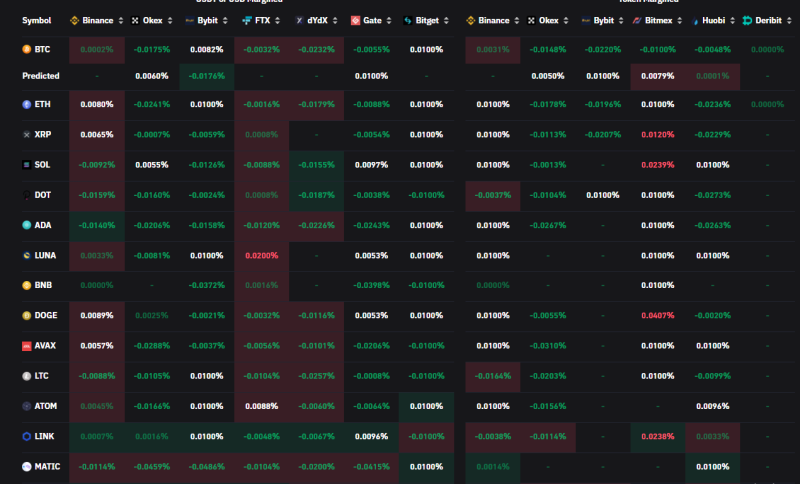
Task: Click the BTC coin icon
Action: [x=27, y=49]
